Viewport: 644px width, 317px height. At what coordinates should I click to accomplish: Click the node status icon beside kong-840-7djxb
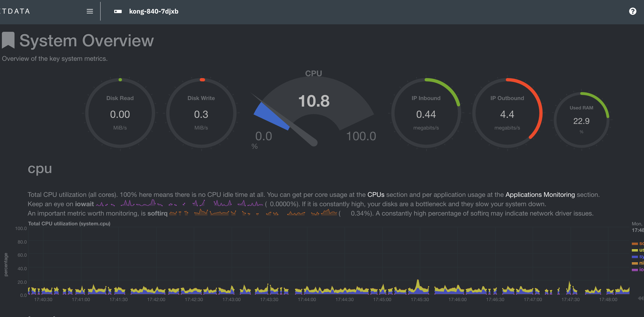click(x=118, y=11)
